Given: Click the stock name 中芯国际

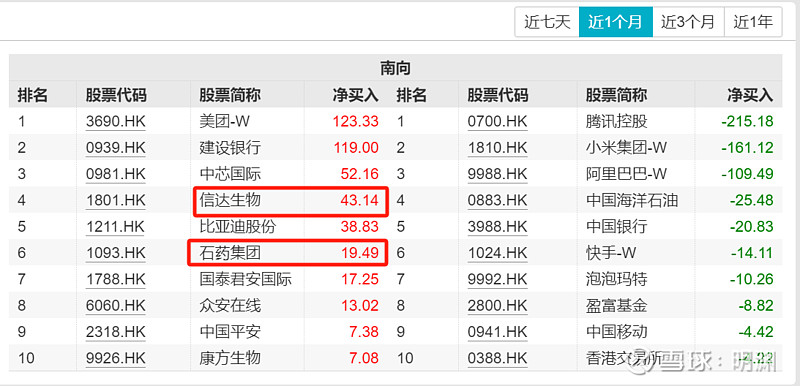Looking at the screenshot, I should click(x=230, y=174).
